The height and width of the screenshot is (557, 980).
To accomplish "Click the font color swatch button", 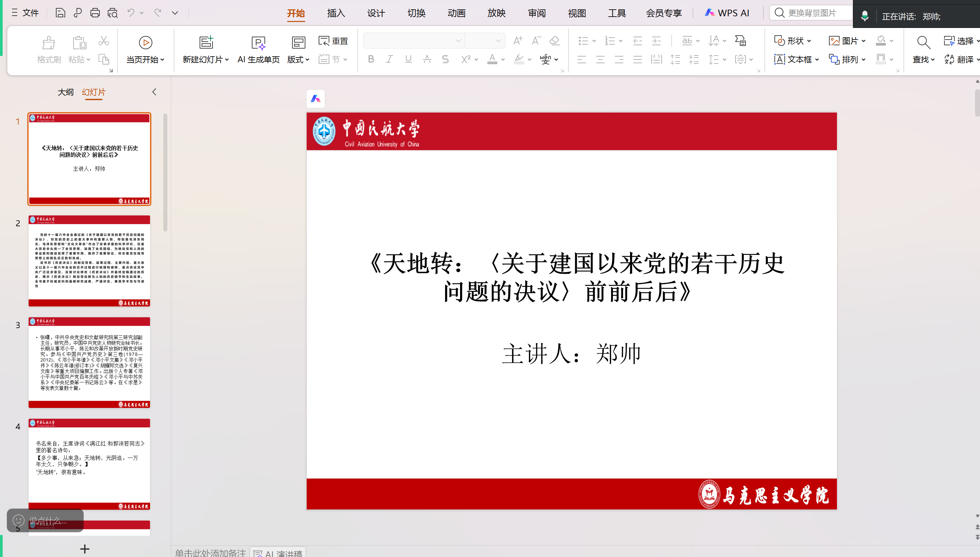I will pos(492,59).
